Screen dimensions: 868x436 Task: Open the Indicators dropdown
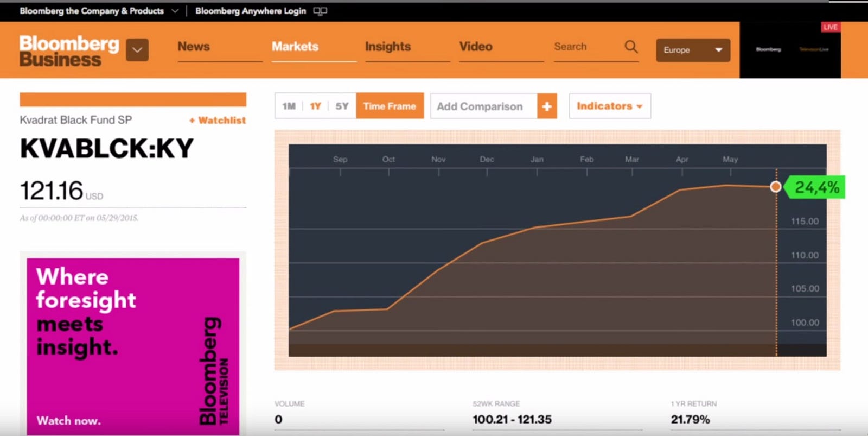click(610, 106)
